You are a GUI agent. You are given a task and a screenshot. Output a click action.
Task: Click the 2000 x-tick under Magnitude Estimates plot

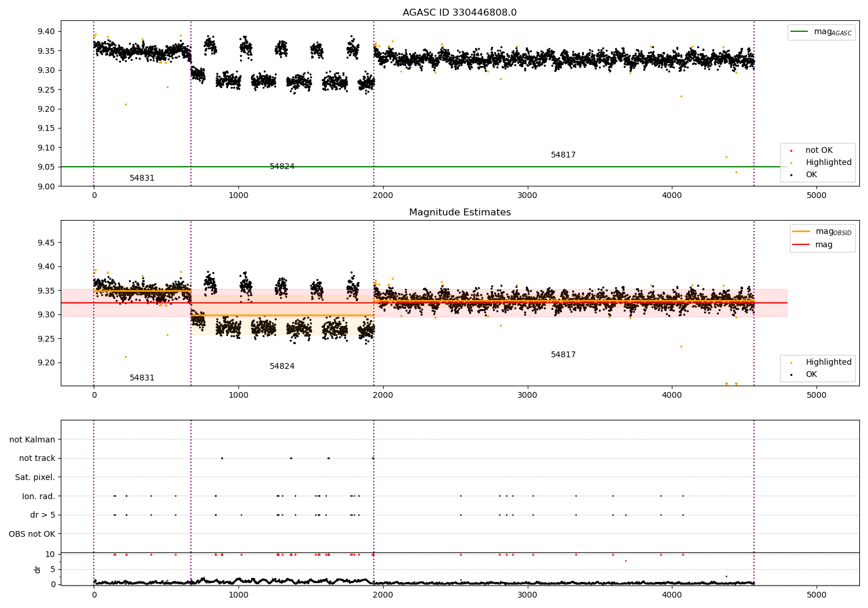382,395
